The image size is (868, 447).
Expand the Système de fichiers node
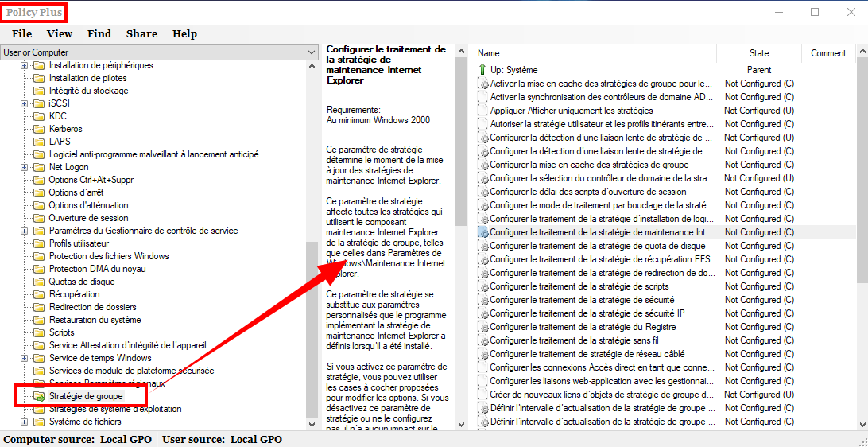24,422
